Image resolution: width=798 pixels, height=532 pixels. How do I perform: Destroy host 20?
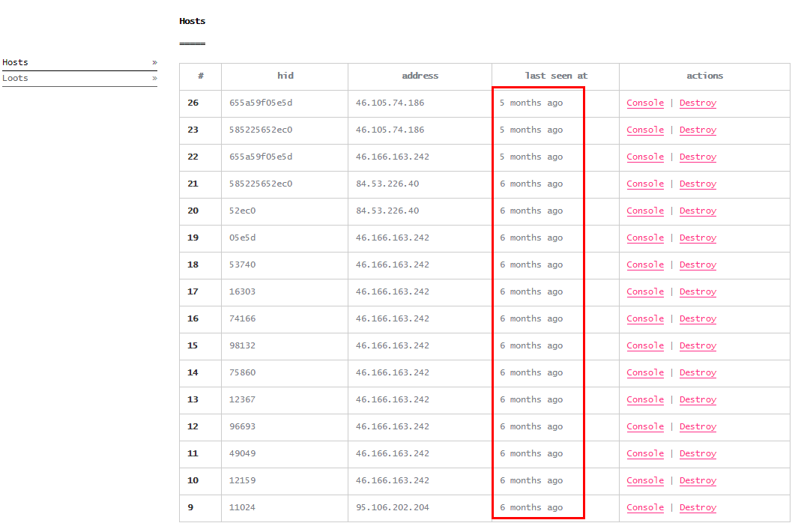[698, 211]
